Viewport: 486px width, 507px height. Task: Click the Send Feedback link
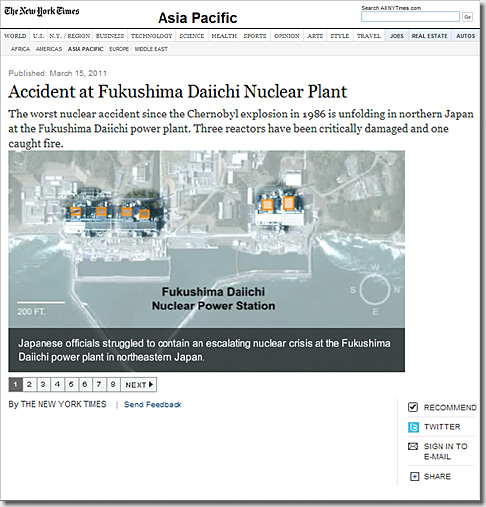click(x=152, y=405)
